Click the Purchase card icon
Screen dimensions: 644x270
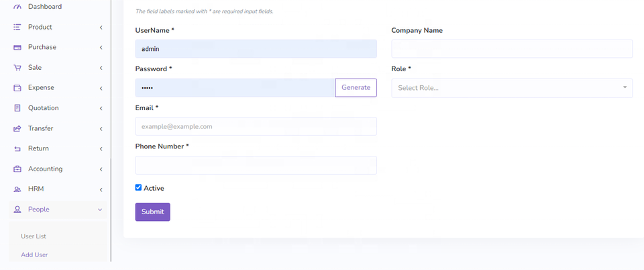[x=17, y=47]
